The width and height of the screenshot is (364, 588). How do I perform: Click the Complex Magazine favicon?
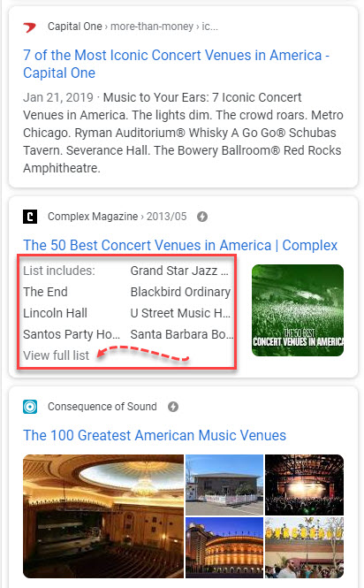[30, 217]
